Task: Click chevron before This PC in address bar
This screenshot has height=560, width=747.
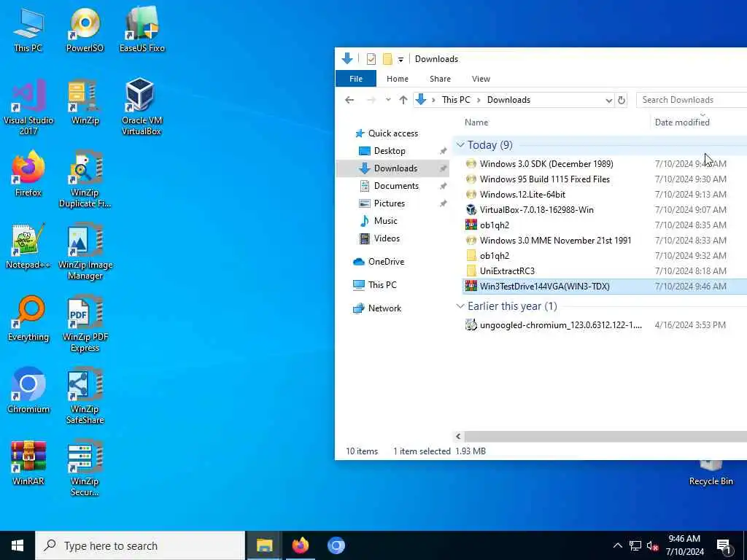Action: (x=433, y=100)
